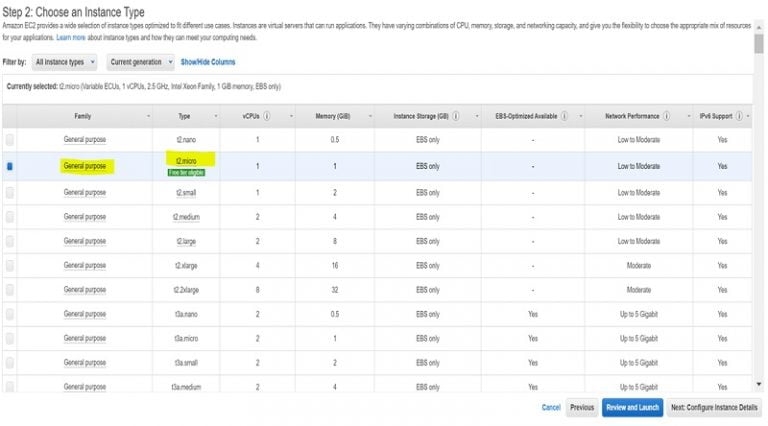
Task: Click the Memory (GiB) column header
Action: coord(333,116)
